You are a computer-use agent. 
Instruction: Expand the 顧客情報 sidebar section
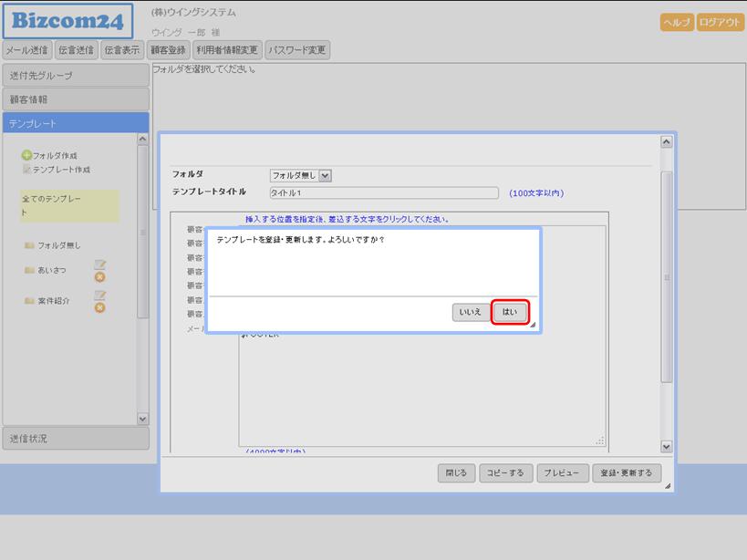point(75,99)
